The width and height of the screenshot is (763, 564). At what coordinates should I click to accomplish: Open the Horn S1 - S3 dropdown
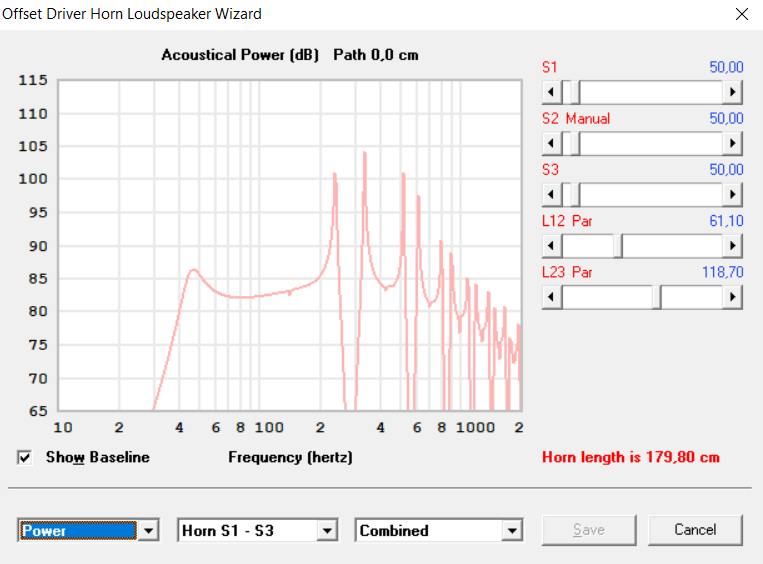(327, 530)
